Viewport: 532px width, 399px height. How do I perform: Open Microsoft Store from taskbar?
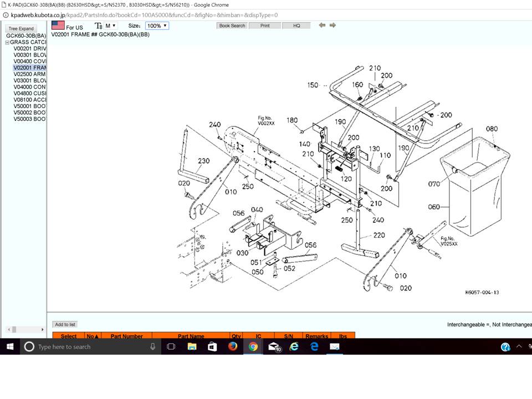click(212, 346)
